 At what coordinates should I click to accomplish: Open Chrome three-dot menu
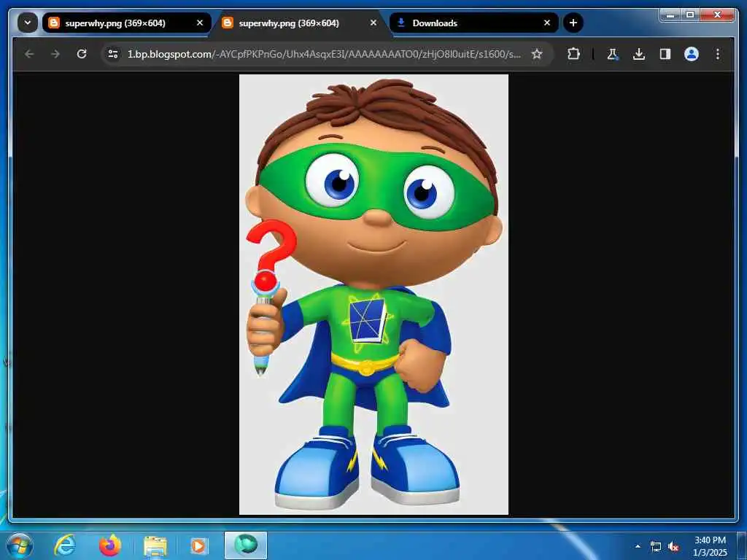point(718,54)
